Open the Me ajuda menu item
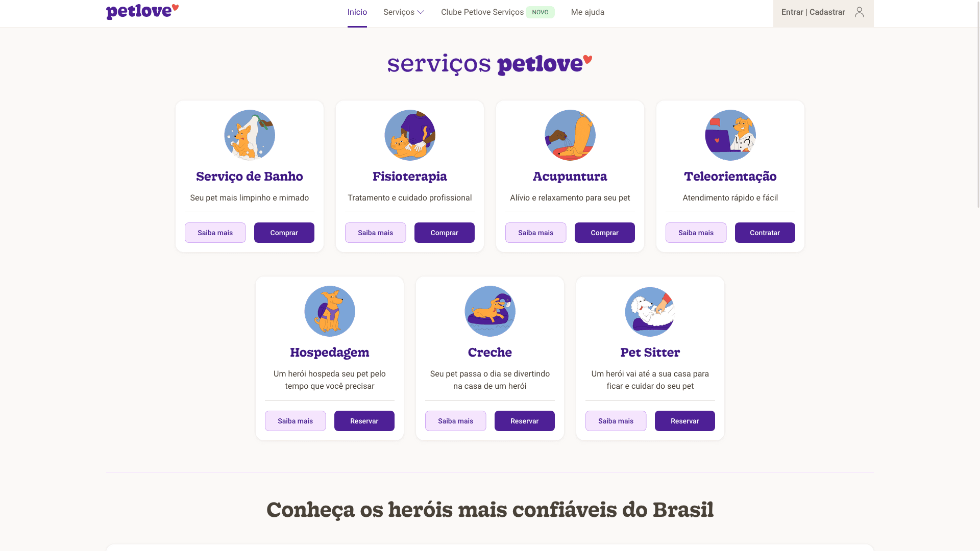Screen dimensions: 980x551 (x=587, y=12)
